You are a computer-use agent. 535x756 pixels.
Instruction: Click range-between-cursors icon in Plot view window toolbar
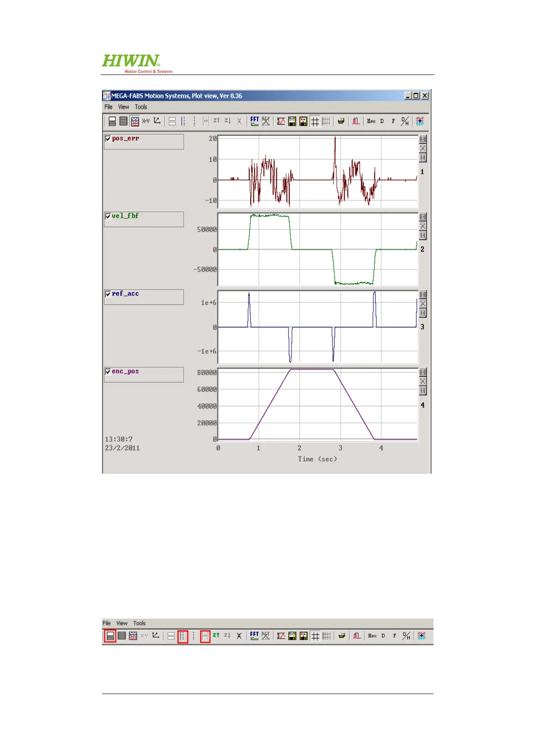pyautogui.click(x=206, y=121)
